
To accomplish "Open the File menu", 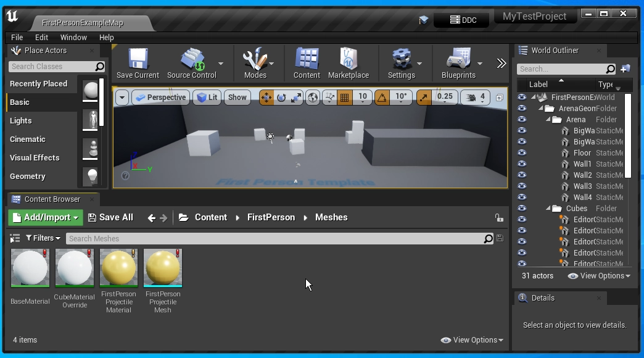I will click(x=17, y=38).
